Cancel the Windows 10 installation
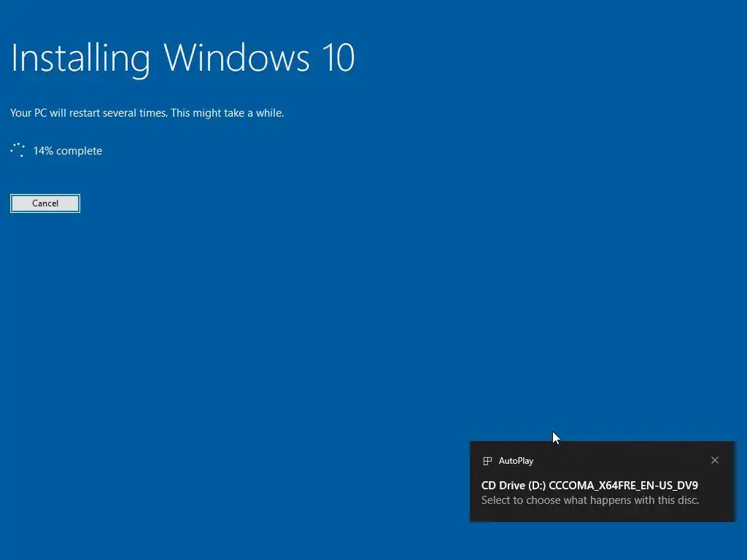 [45, 203]
